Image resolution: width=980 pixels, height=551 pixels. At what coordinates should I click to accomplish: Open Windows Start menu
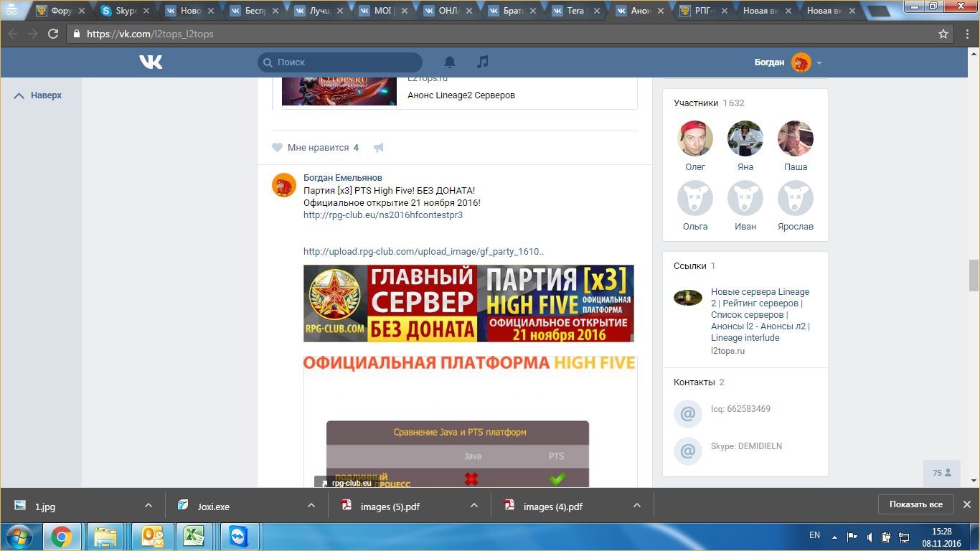[x=18, y=537]
